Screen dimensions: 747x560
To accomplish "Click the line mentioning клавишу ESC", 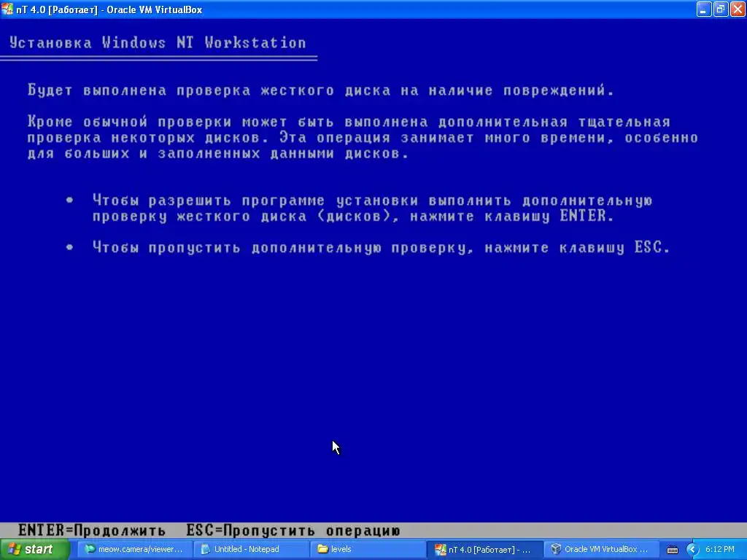I will coord(381,248).
